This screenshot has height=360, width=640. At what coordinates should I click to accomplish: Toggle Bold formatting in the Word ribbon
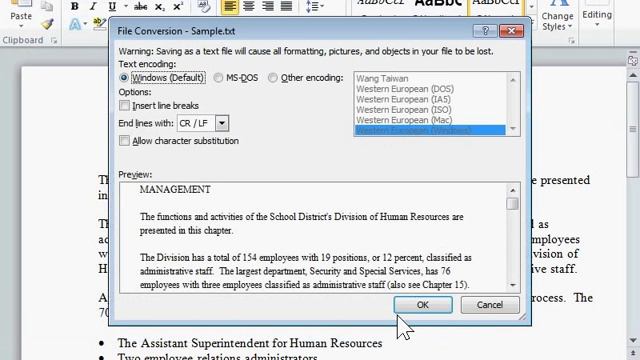[x=74, y=6]
